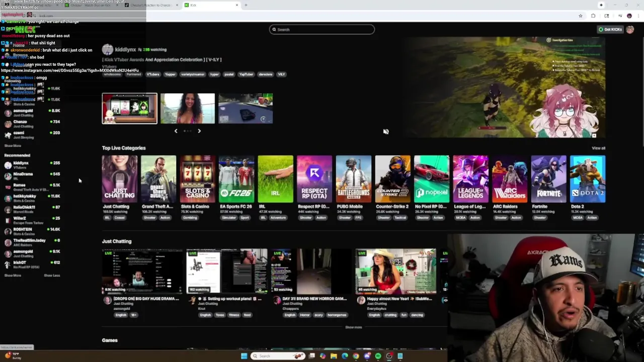644x362 pixels.
Task: Open the Respect RP (GTA) category
Action: click(314, 179)
